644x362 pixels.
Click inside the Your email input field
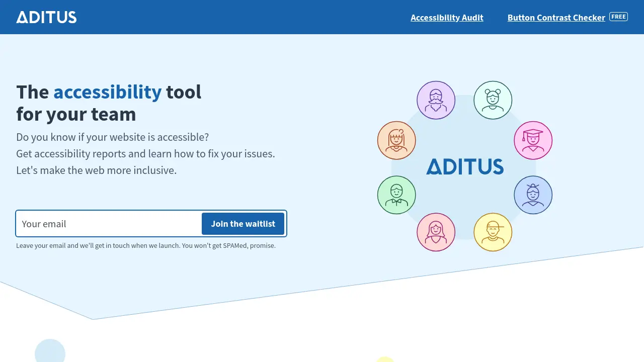[108, 224]
